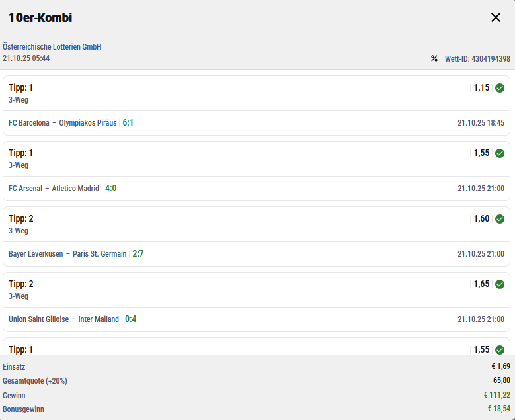Click the 10er-Kombi title heading
Screen dimensions: 515x420
point(40,18)
